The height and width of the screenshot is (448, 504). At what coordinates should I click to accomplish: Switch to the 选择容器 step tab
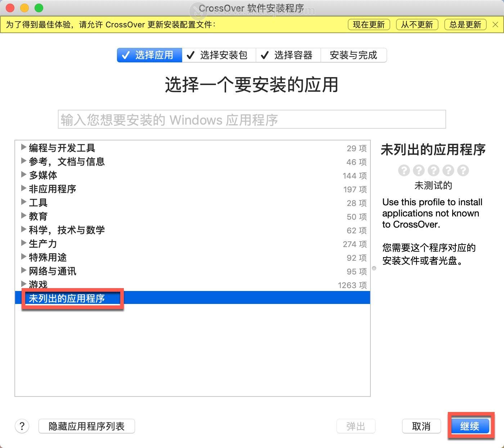pos(288,55)
